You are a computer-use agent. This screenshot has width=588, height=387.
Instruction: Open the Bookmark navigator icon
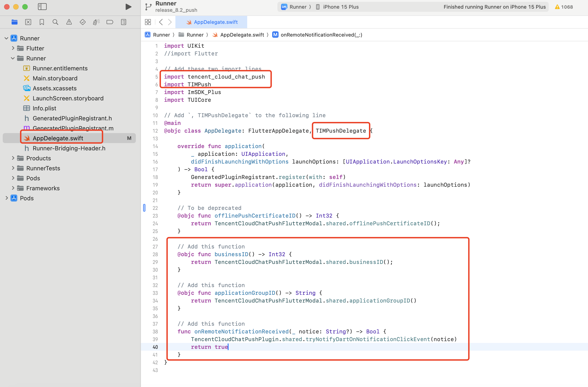(x=42, y=22)
